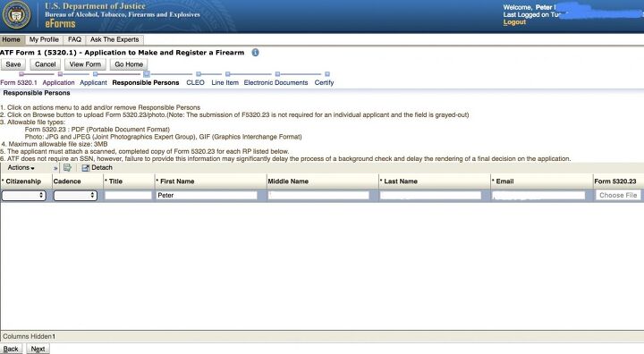Click the Next button
644x354 pixels.
pos(38,349)
